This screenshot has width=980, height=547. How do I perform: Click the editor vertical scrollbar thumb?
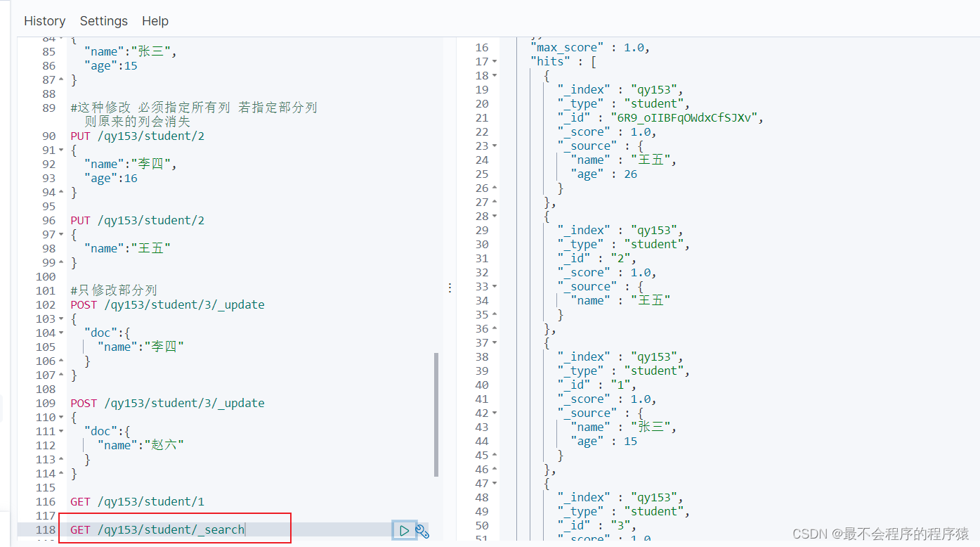click(x=436, y=415)
